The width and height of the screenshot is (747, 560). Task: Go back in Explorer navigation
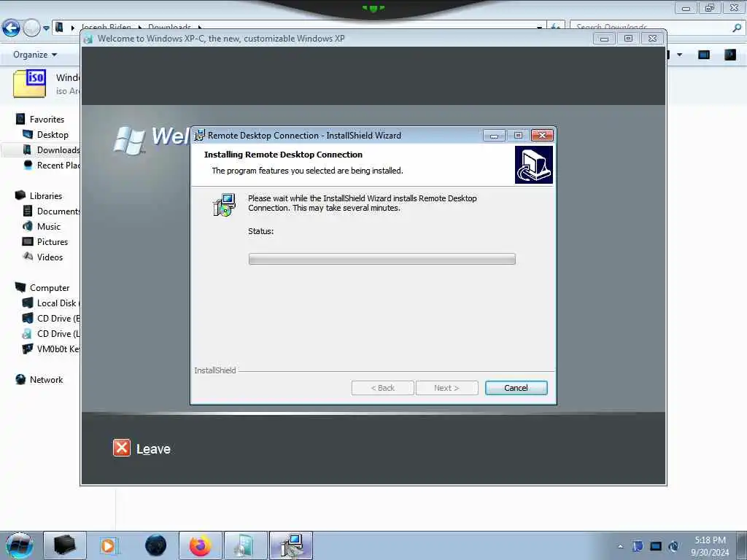coord(11,28)
